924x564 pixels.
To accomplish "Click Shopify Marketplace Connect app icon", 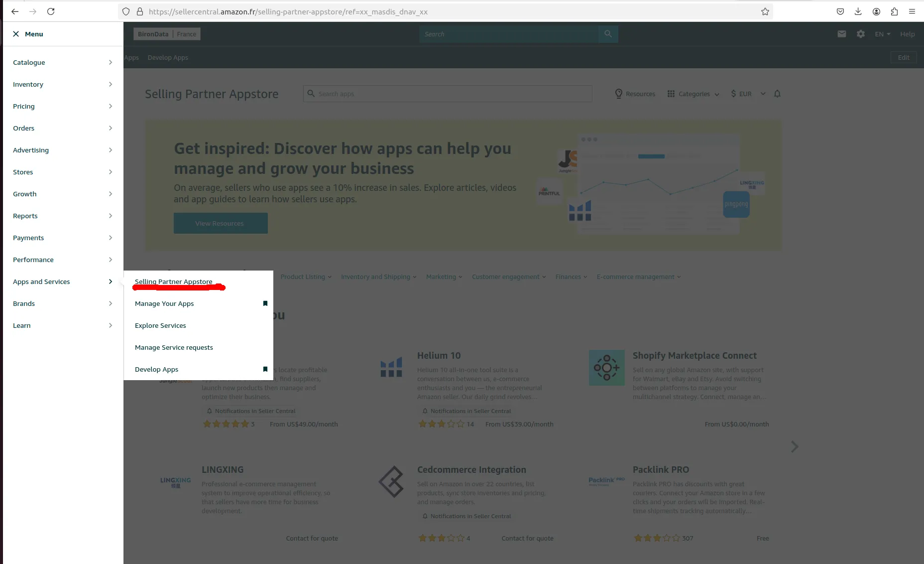I will pyautogui.click(x=606, y=368).
